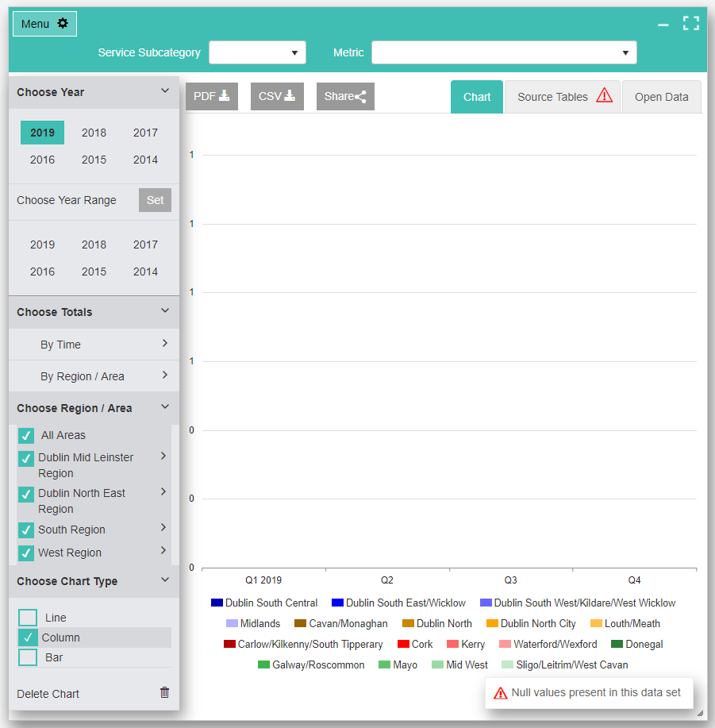Open the Open Data tab

(662, 97)
